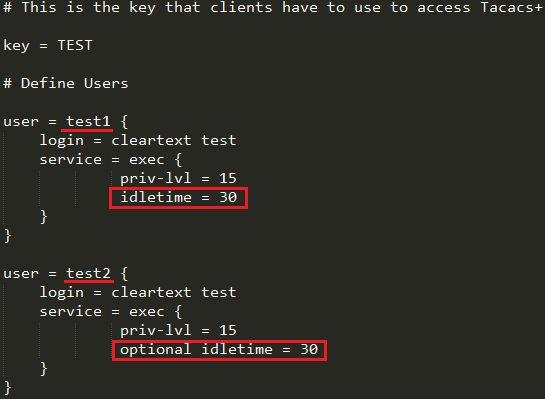Click the word 'key' in key assignment

(16, 46)
